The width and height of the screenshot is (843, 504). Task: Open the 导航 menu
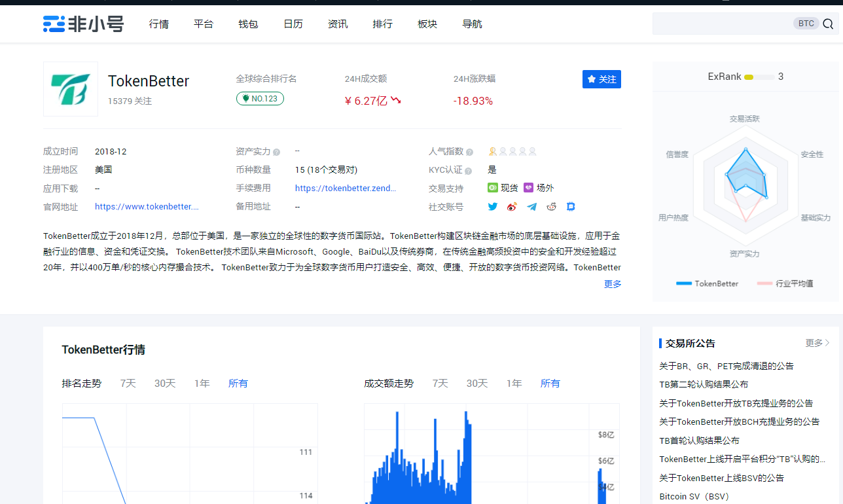472,24
